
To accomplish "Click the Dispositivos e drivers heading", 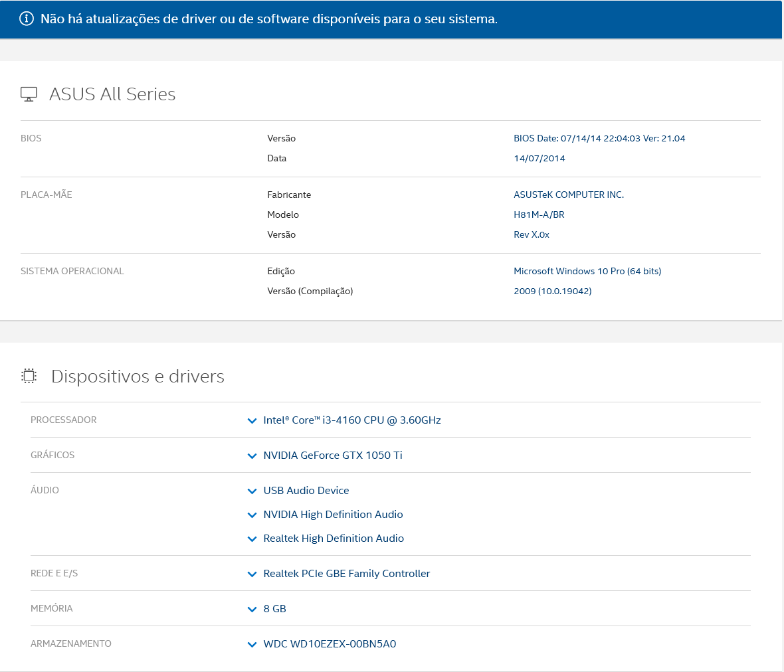I will pos(138,377).
